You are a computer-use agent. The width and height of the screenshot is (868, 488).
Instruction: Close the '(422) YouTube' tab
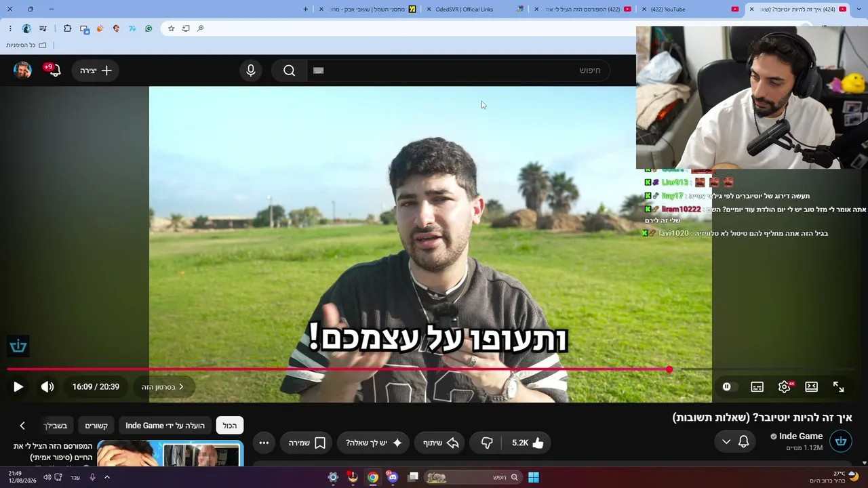tap(644, 9)
